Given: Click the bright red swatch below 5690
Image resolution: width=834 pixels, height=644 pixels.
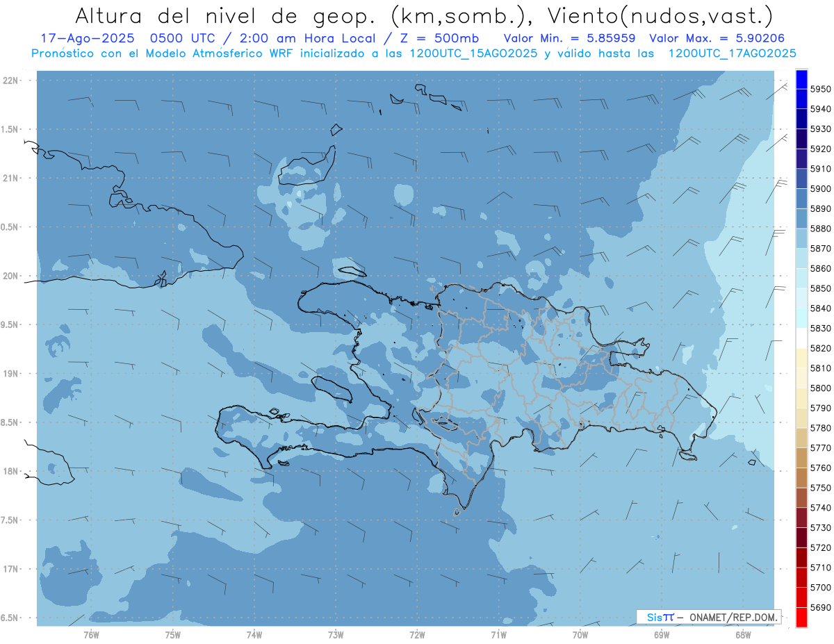Looking at the screenshot, I should [801, 618].
